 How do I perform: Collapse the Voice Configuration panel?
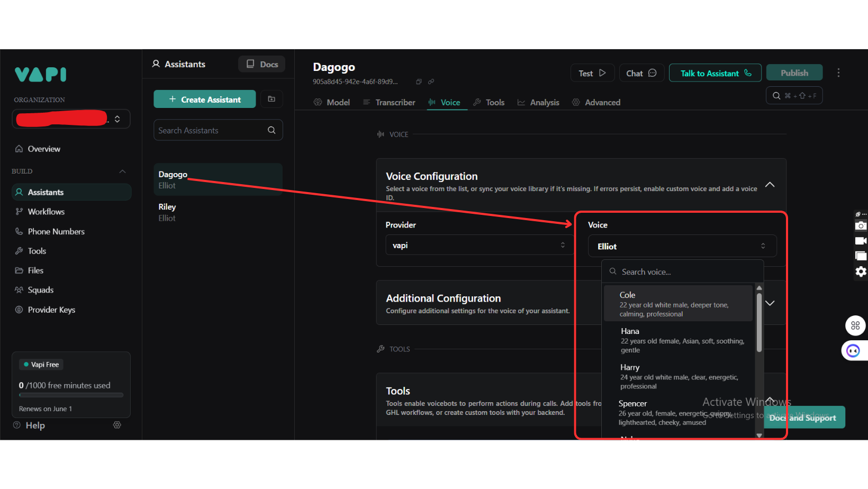(770, 185)
